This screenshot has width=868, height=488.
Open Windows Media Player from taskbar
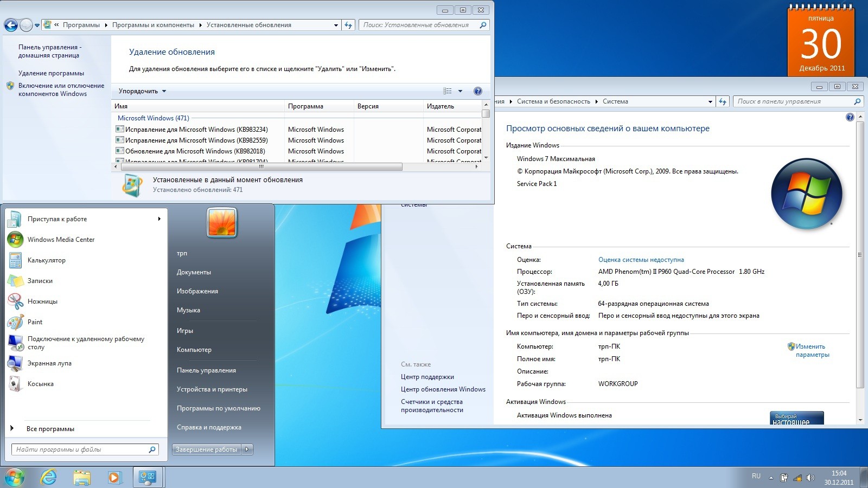click(114, 477)
